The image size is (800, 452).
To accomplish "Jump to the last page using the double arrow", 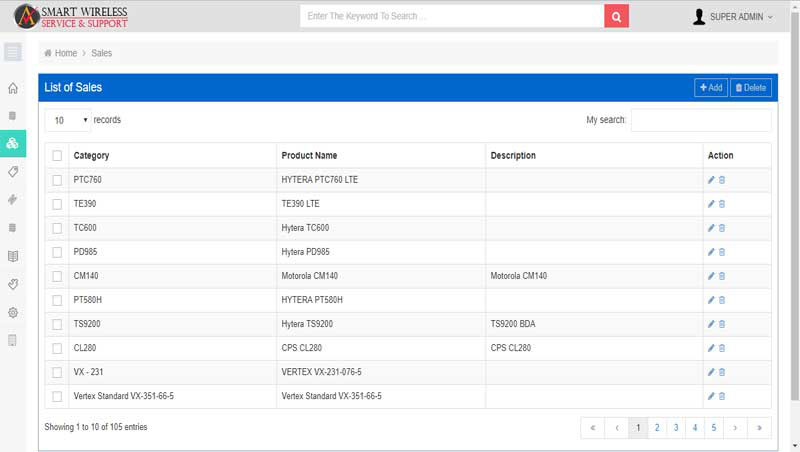I will [759, 427].
